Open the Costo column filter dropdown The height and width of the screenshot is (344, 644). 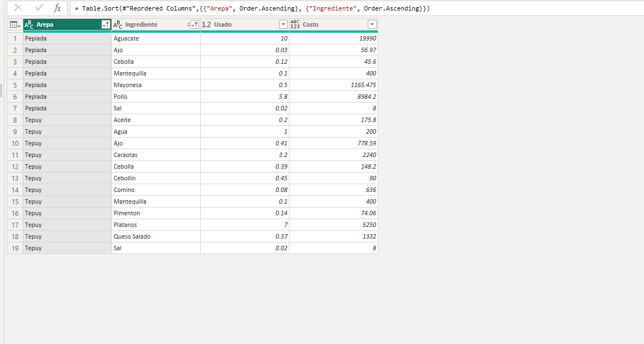372,24
